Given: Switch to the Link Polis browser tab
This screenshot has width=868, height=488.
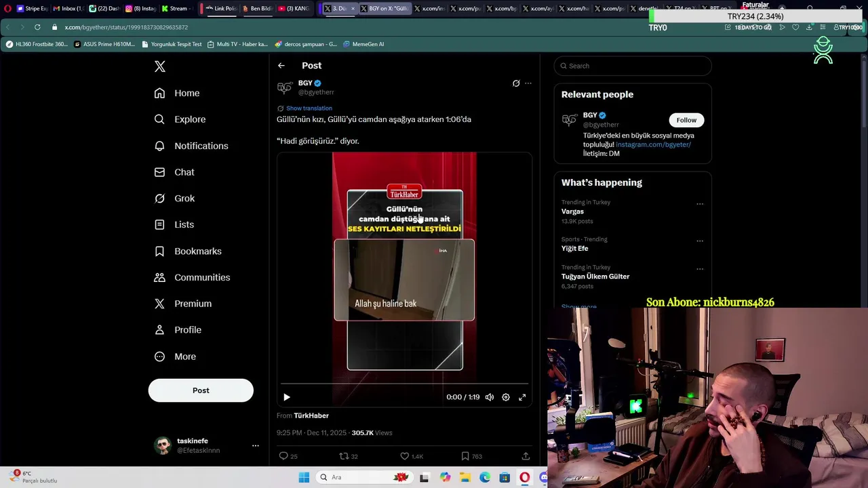Looking at the screenshot, I should click(x=220, y=9).
